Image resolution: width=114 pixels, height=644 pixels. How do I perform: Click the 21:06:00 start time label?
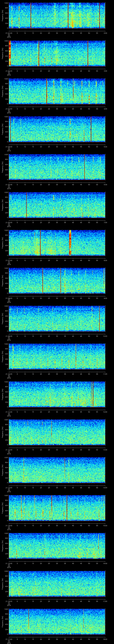tap(9, 223)
